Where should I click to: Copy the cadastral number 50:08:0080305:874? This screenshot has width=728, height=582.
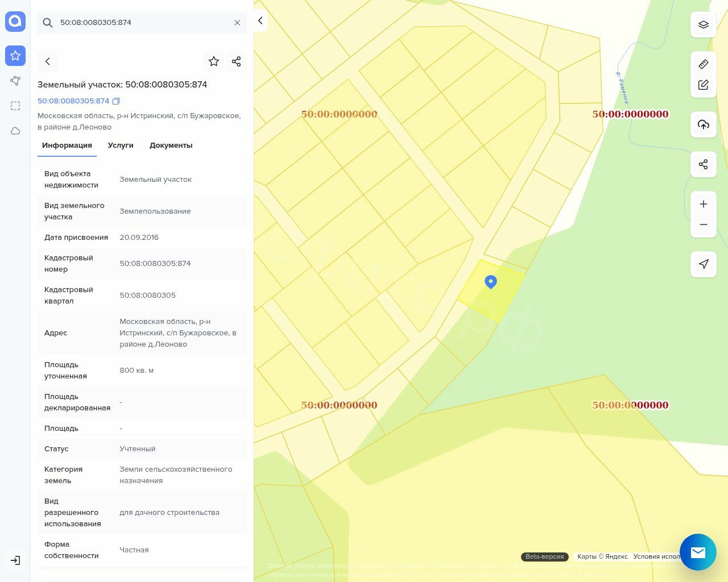point(116,101)
